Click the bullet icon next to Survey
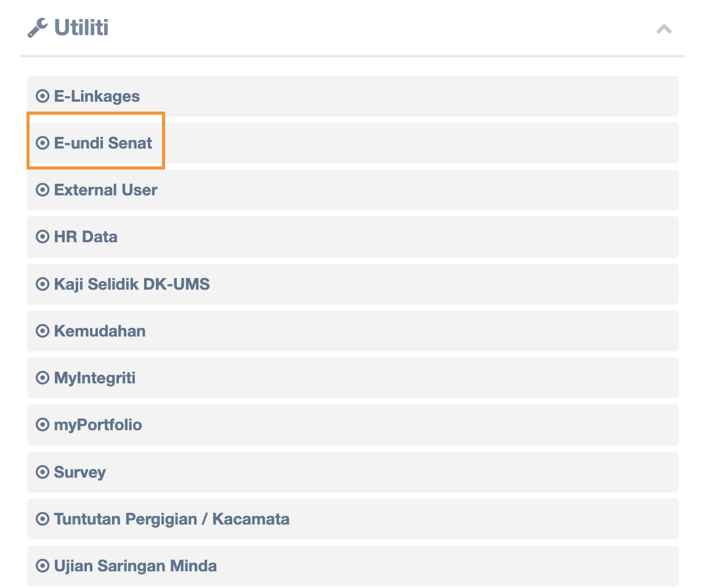The image size is (706, 588). (43, 472)
